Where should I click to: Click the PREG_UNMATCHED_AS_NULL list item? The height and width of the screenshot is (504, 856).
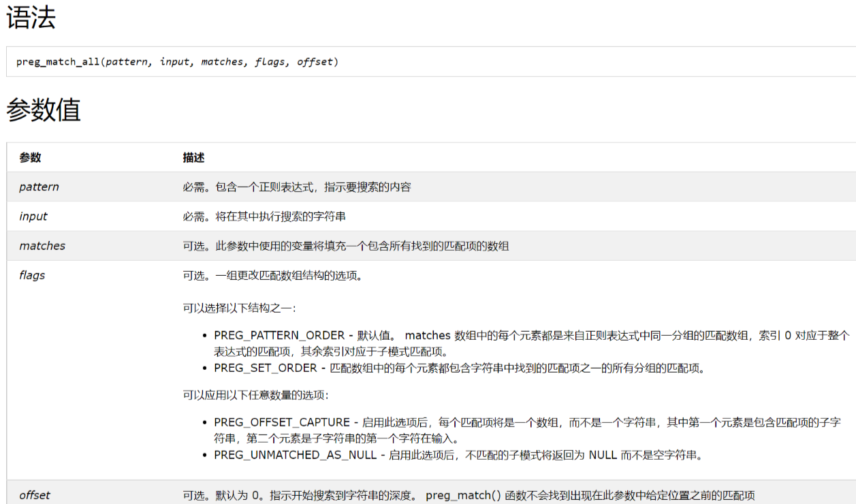tap(458, 455)
